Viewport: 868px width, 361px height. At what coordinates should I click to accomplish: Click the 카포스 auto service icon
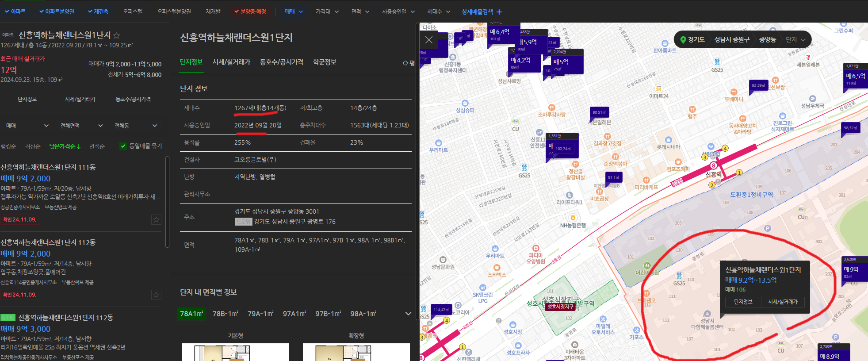[636, 330]
